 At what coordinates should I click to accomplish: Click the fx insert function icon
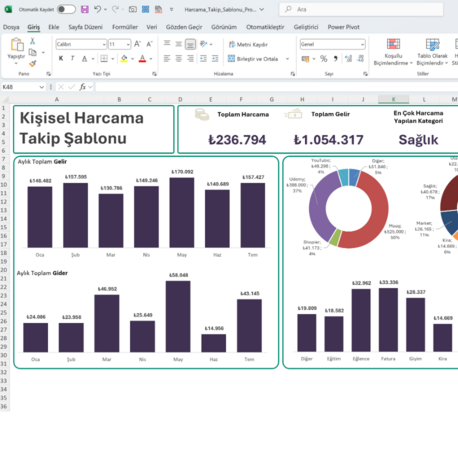coord(82,87)
